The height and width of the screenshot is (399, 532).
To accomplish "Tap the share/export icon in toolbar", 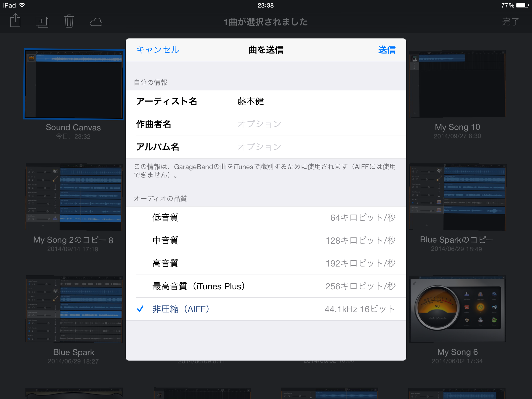I will (x=15, y=21).
